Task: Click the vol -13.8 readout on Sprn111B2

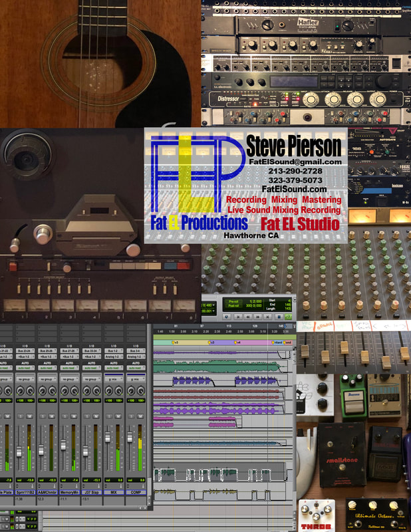Action: coord(25,480)
